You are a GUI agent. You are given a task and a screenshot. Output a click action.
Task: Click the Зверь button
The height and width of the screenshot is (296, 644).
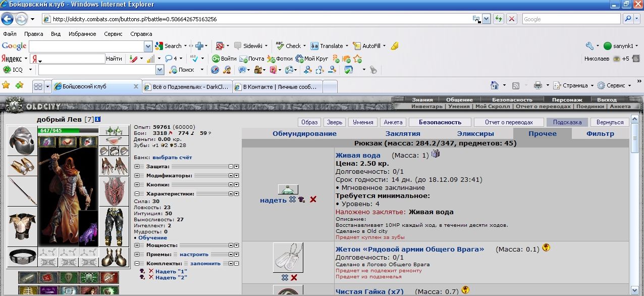click(x=334, y=122)
